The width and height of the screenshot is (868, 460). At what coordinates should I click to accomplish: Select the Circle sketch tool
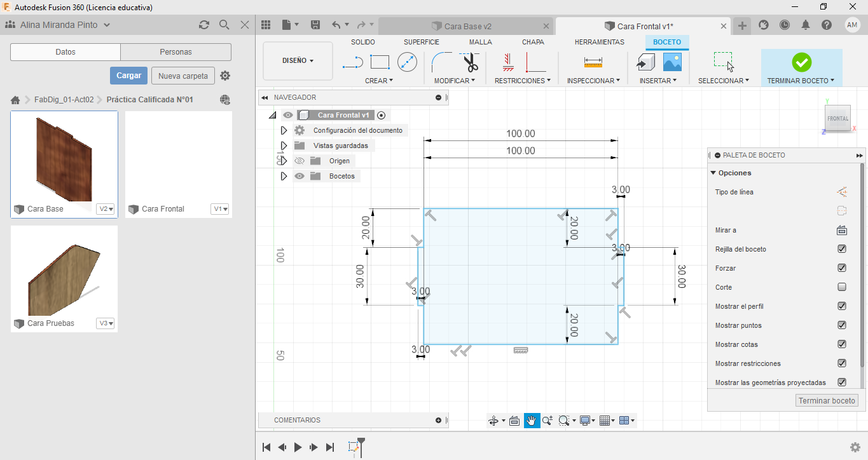(x=407, y=62)
